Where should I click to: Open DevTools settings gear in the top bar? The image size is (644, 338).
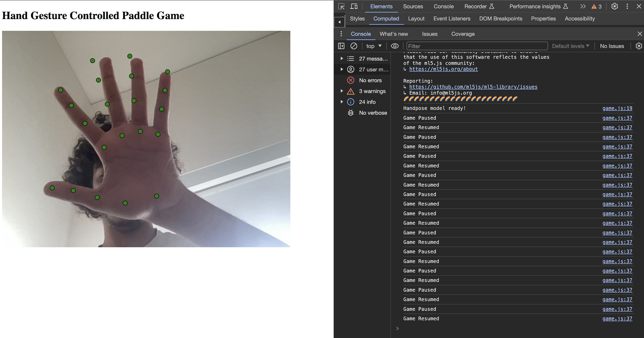615,6
